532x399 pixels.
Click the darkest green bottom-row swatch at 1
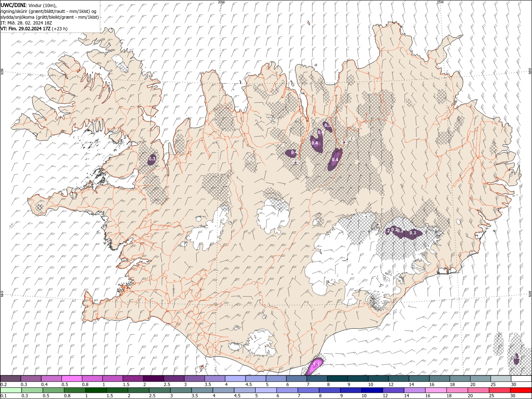pos(96,390)
